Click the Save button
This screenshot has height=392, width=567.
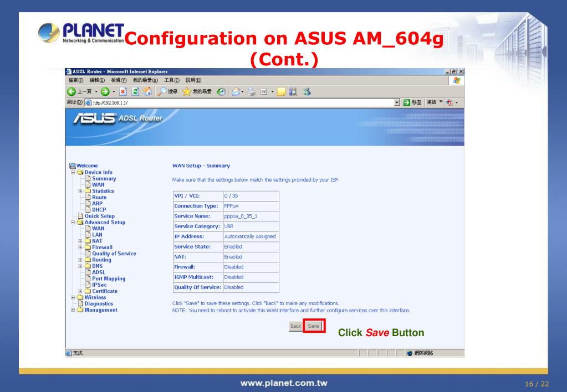point(314,326)
